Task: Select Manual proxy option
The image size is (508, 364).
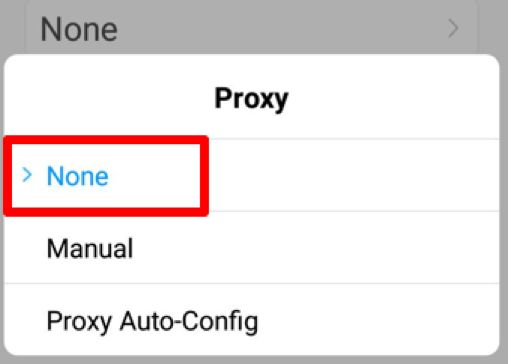Action: [252, 248]
